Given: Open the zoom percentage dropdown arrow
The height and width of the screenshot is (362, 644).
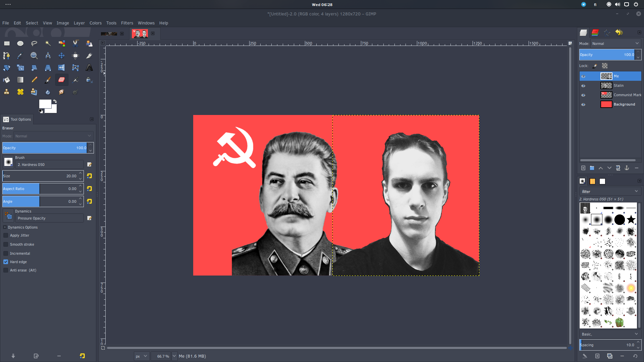Looking at the screenshot, I should pos(174,356).
